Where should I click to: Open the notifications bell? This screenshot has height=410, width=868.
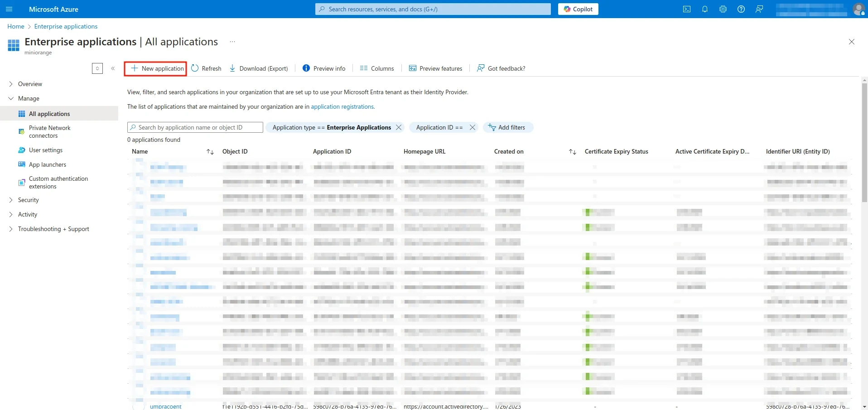click(704, 9)
